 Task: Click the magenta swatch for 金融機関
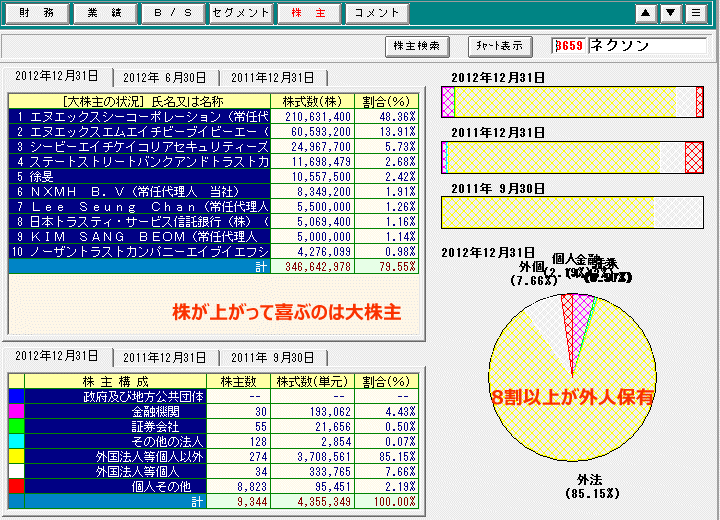(x=17, y=412)
